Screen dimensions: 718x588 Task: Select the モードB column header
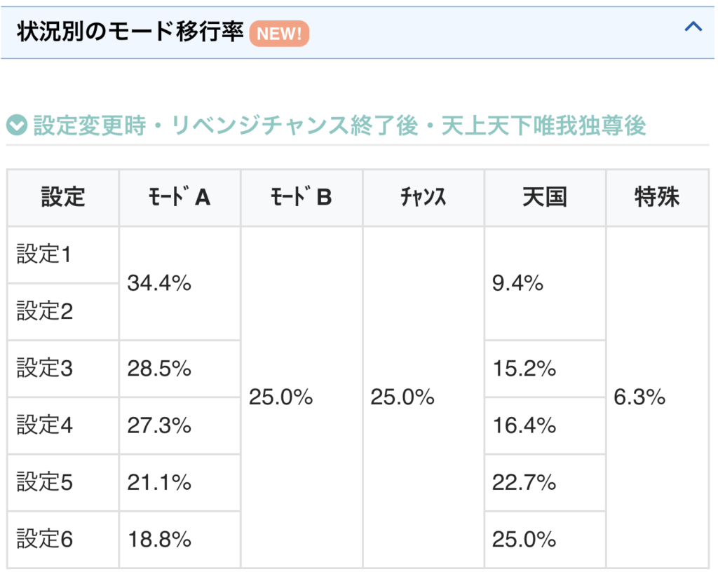[x=302, y=198]
